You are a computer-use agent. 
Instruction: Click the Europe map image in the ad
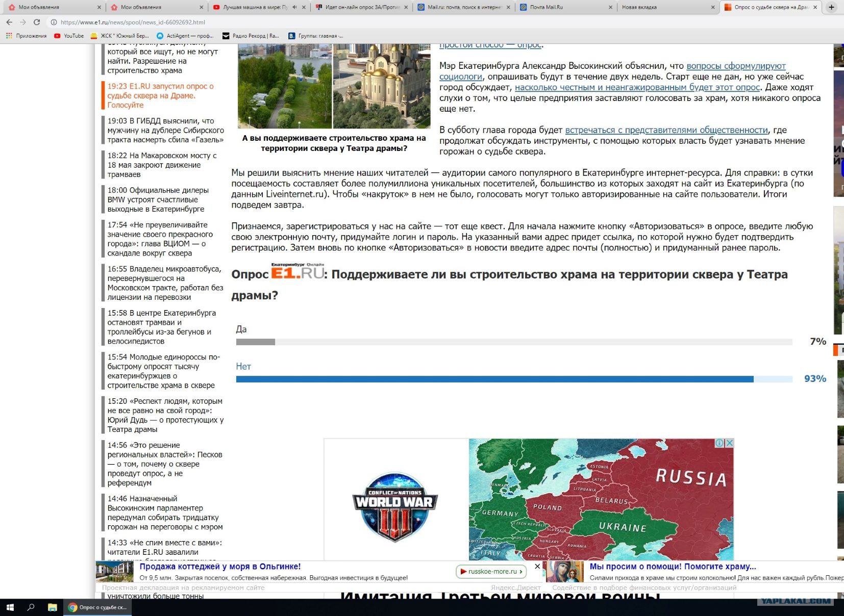click(601, 500)
